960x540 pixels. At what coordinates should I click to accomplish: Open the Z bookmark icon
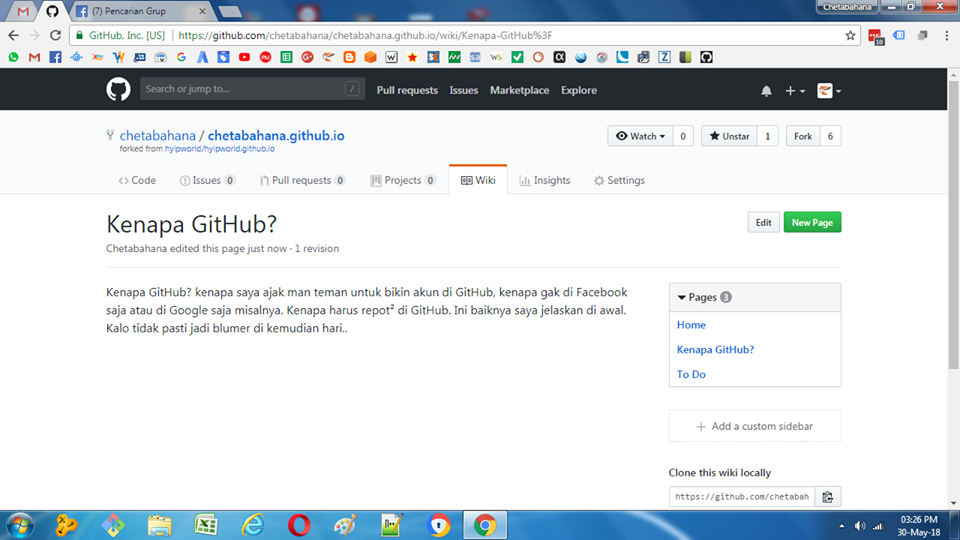[x=664, y=57]
